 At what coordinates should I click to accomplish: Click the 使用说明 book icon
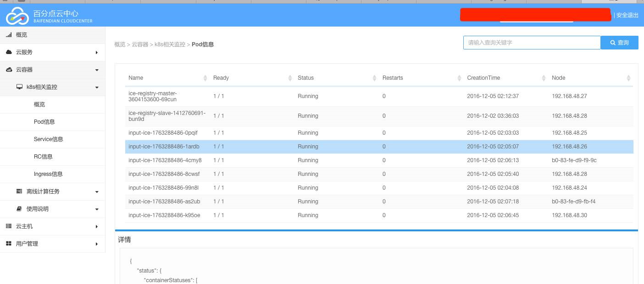(19, 209)
